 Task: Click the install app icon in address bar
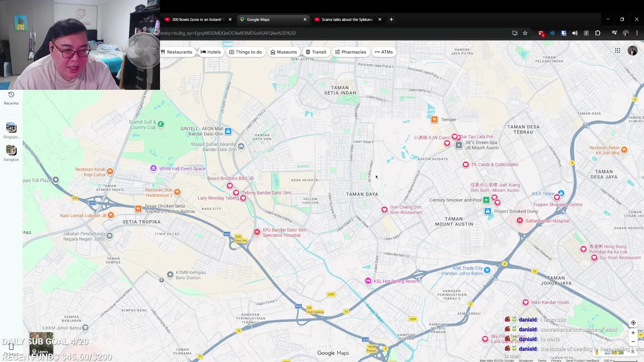click(515, 33)
